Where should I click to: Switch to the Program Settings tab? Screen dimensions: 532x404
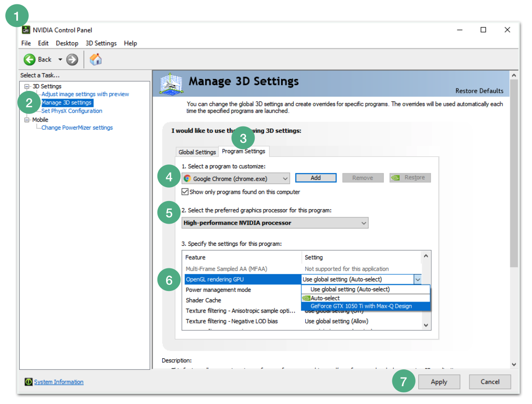pyautogui.click(x=244, y=151)
